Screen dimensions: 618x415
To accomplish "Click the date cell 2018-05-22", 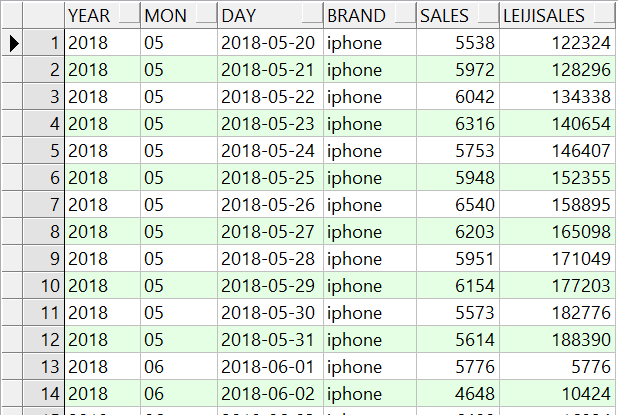I will (269, 97).
